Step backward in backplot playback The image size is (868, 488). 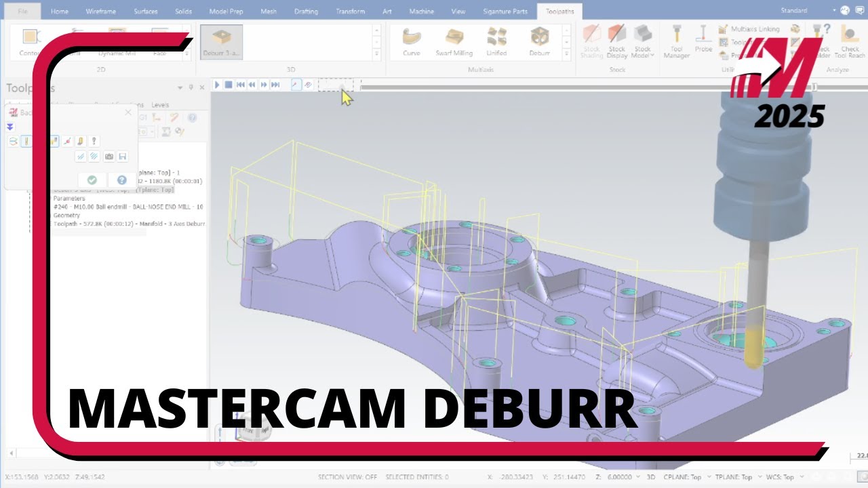tap(252, 85)
